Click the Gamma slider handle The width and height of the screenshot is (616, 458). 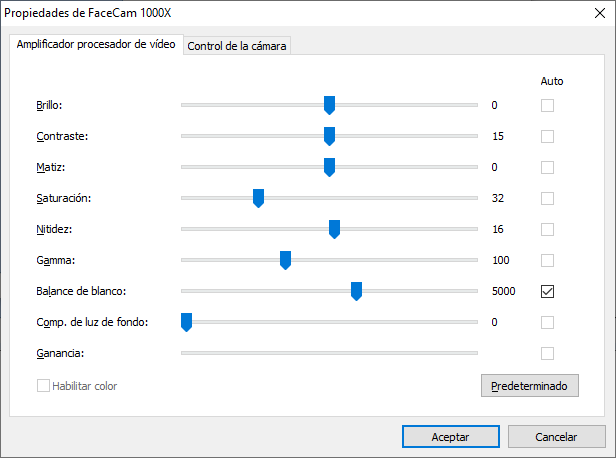point(285,260)
